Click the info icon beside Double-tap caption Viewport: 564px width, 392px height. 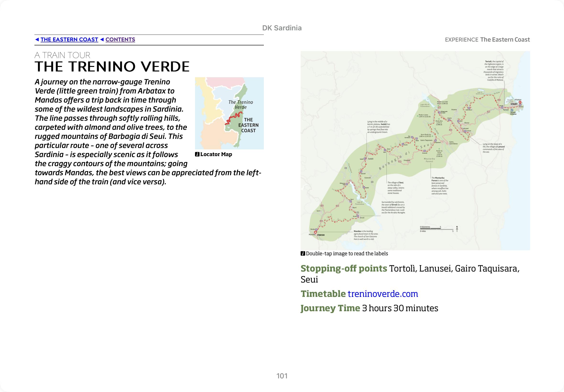[303, 253]
